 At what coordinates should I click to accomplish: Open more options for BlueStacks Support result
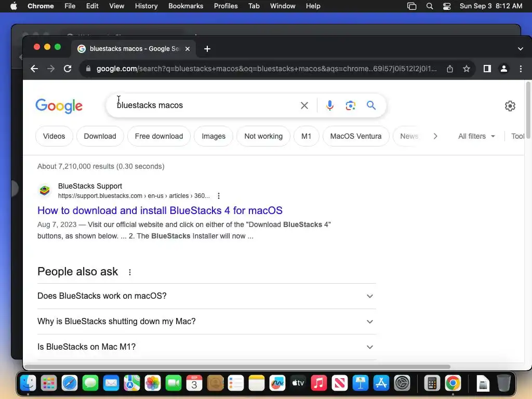click(219, 196)
